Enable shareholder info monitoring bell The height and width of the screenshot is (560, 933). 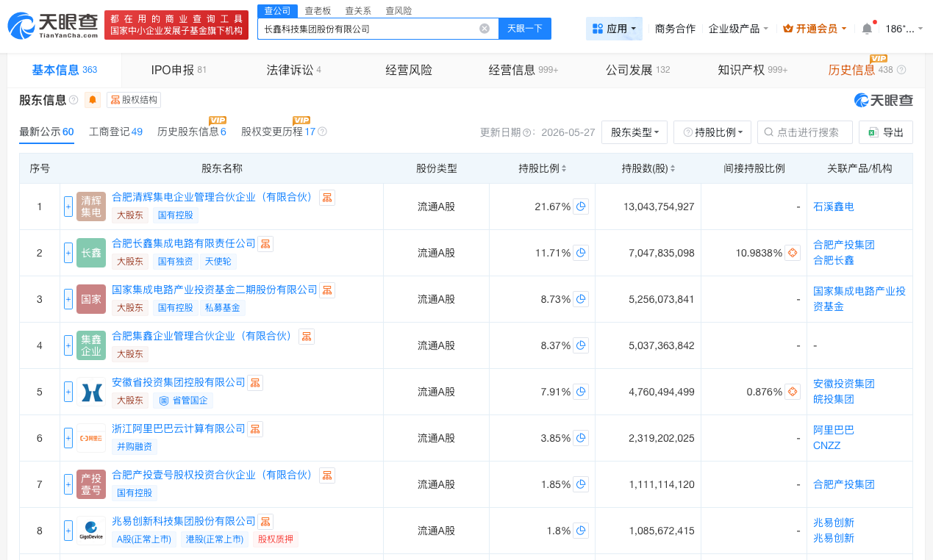93,100
